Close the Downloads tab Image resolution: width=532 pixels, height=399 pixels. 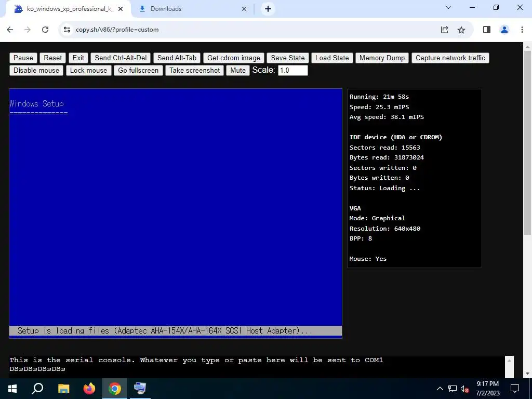pos(244,9)
